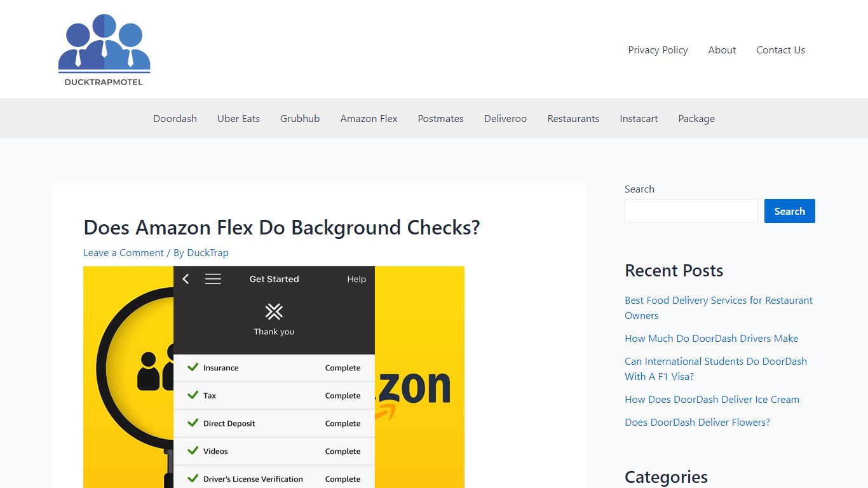Open International Students DoorDash F1 Visa post

(715, 369)
